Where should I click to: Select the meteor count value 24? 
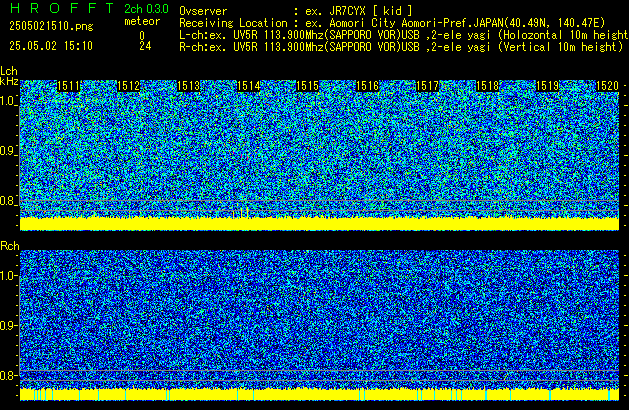[x=145, y=46]
